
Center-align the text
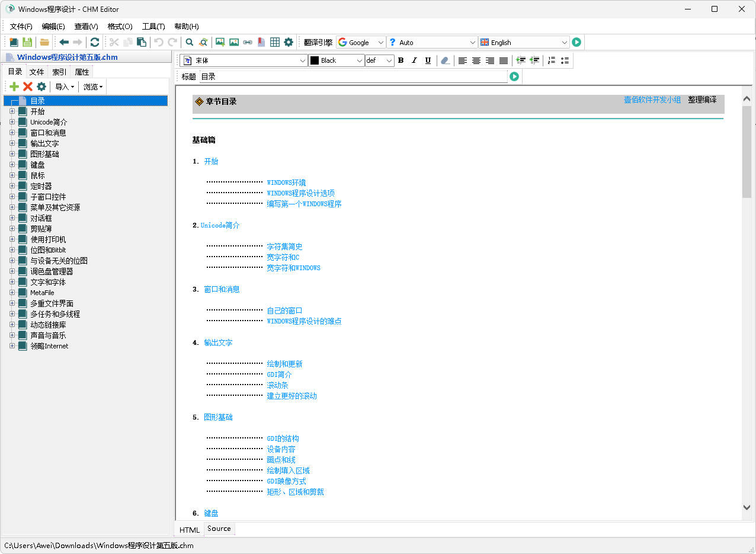click(x=476, y=60)
